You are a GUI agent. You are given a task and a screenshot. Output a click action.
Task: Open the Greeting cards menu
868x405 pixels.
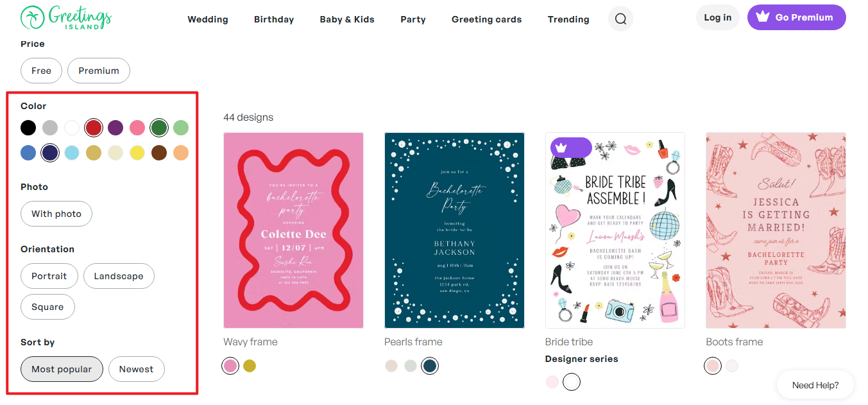486,19
